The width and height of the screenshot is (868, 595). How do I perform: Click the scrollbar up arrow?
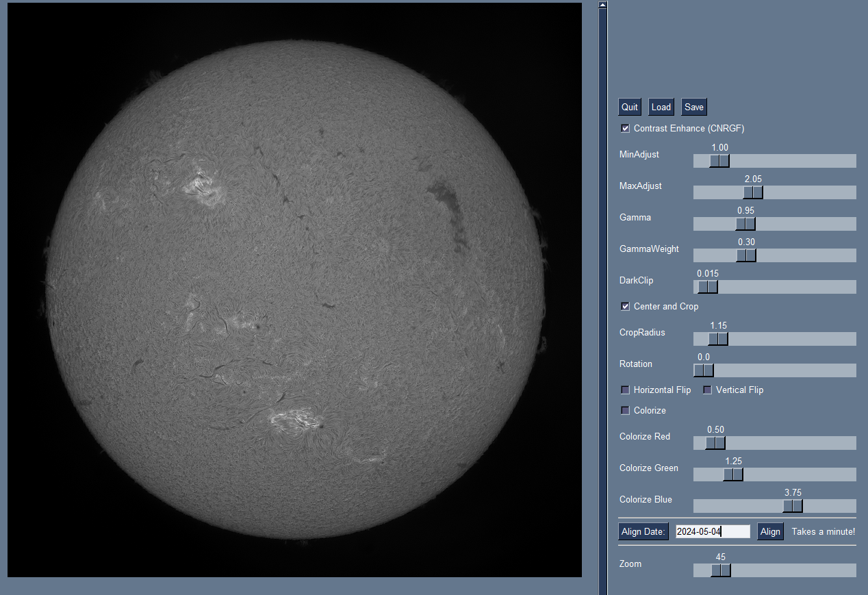pos(602,5)
